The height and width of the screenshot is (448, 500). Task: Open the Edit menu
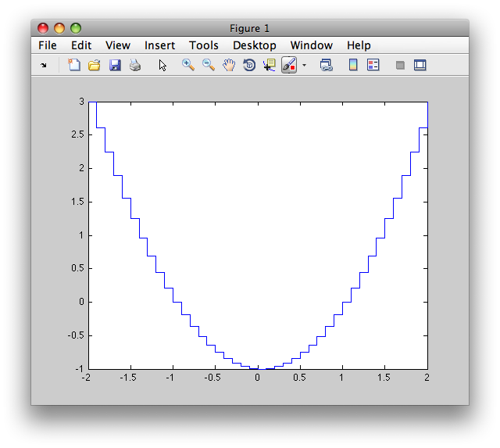pyautogui.click(x=81, y=45)
